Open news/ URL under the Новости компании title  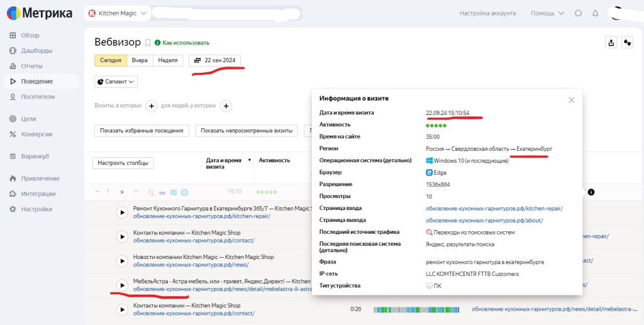click(191, 265)
